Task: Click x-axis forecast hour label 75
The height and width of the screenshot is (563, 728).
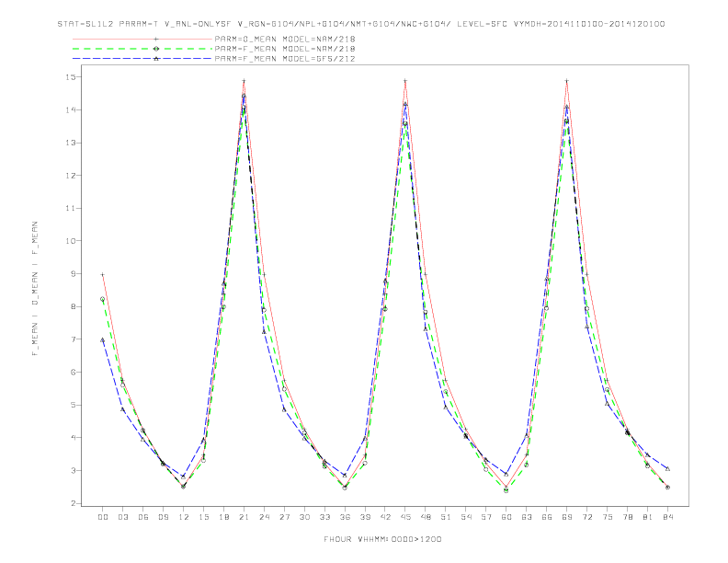Action: pos(608,517)
